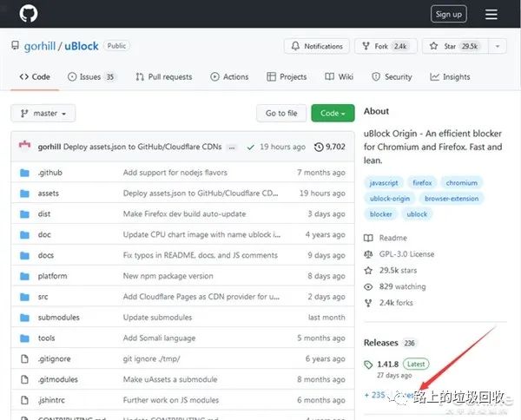Select the ublock topic tag
This screenshot has height=420, width=521.
coord(417,214)
